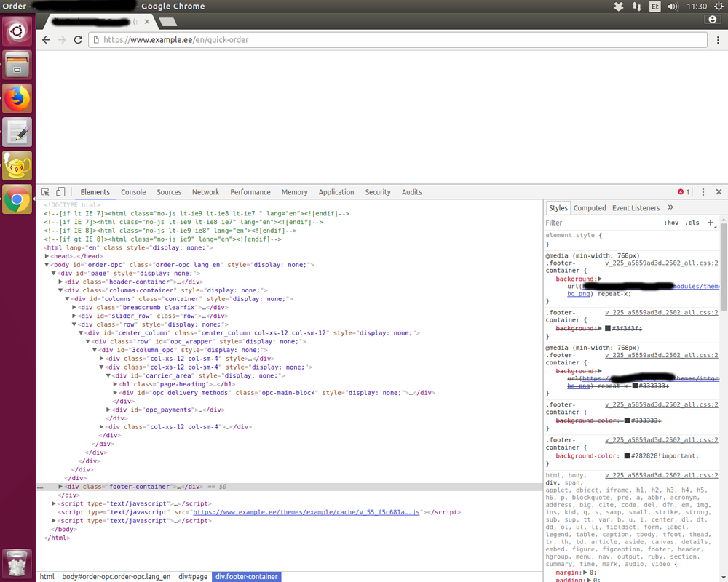
Task: Click the red error count indicator
Action: (x=684, y=192)
